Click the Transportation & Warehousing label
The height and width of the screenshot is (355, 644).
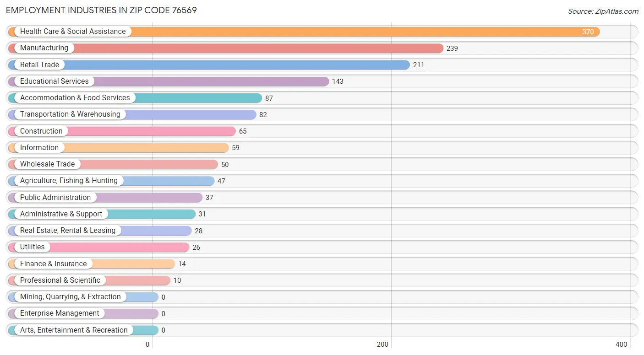pyautogui.click(x=70, y=114)
